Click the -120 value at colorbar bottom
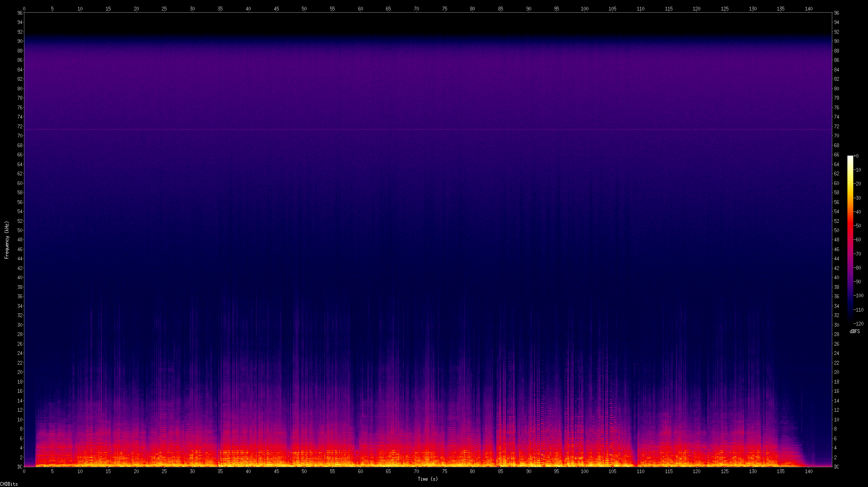The image size is (868, 487). click(x=858, y=324)
